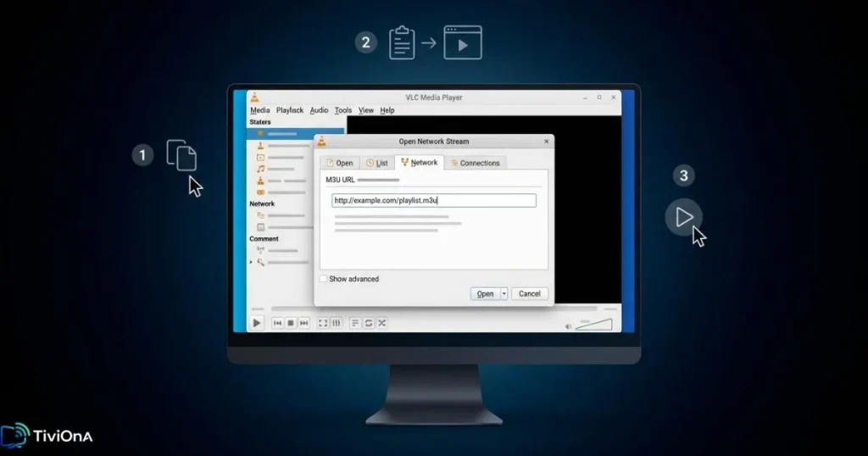This screenshot has height=456, width=868.
Task: Click the VLC cone icon in the main title bar
Action: [254, 97]
